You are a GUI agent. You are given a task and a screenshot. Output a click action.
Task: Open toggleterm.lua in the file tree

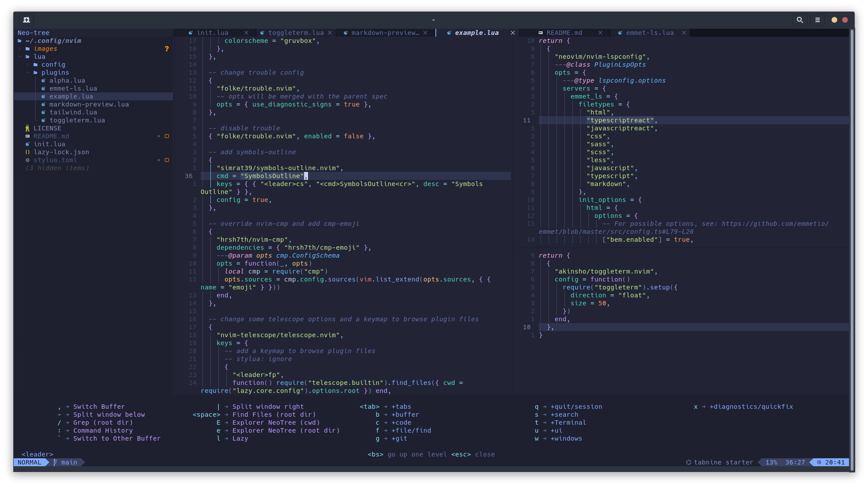[x=77, y=120]
